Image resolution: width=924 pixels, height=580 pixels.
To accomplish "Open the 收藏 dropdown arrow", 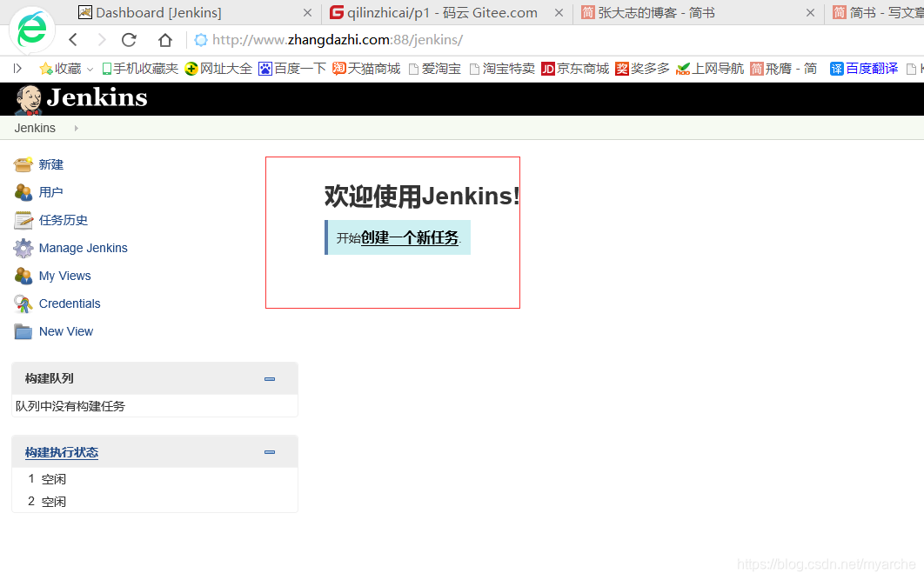I will (x=90, y=70).
